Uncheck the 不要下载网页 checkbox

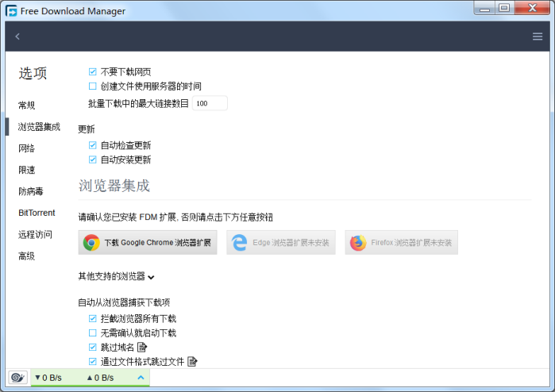point(93,72)
